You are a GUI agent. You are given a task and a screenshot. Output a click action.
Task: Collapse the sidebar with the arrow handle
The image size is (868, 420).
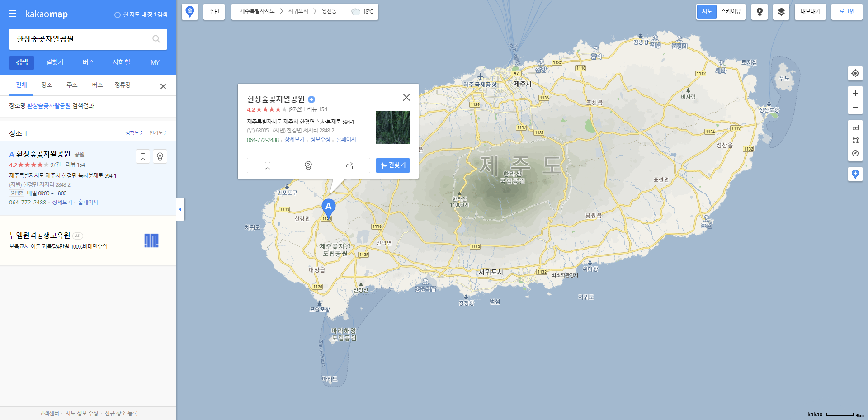[x=180, y=209]
